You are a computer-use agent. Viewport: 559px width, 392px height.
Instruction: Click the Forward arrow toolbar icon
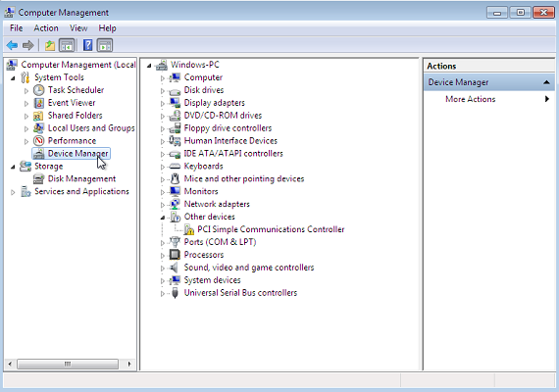(27, 45)
